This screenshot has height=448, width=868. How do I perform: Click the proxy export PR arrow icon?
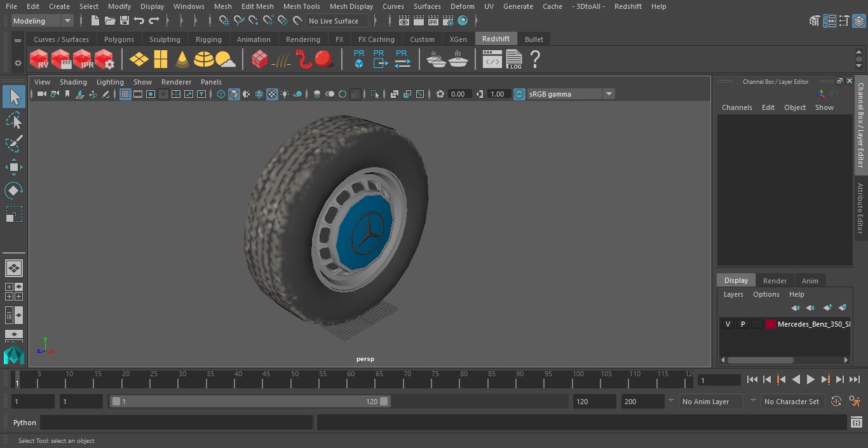[380, 60]
